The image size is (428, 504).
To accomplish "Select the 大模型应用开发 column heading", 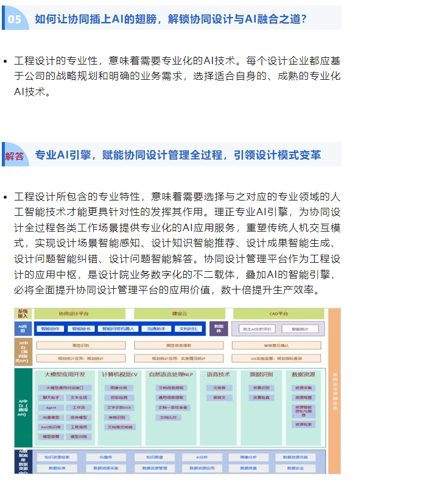I will 65,374.
